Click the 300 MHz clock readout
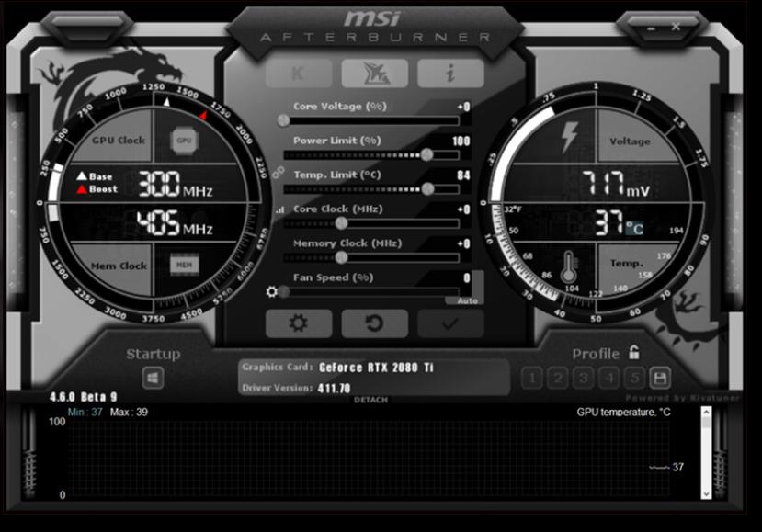This screenshot has height=532, width=762. click(175, 184)
